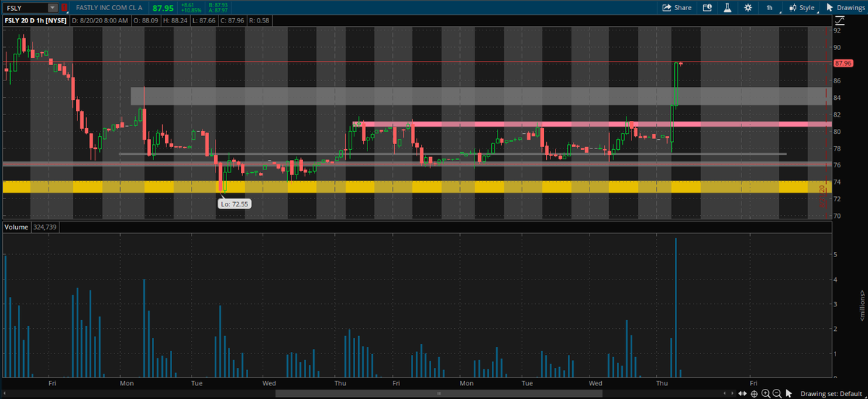Click the Lo: 72.55 low price bubble
868x399 pixels.
(x=234, y=204)
